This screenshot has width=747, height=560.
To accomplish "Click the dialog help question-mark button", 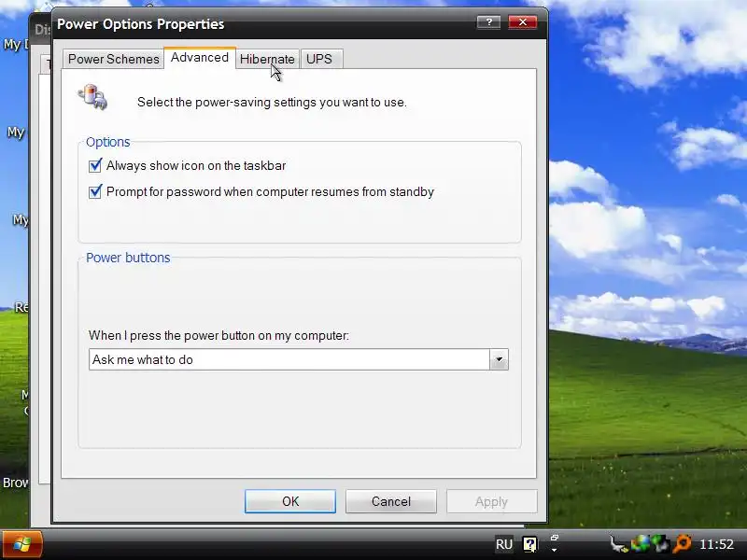I will click(x=488, y=22).
